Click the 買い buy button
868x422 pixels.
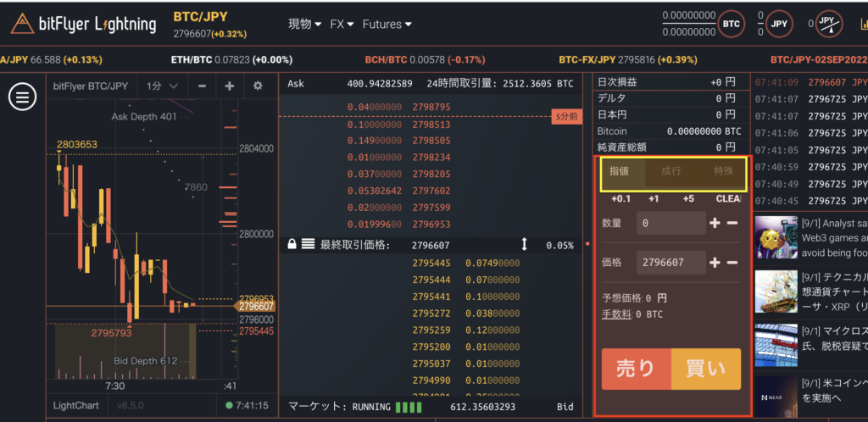click(706, 369)
